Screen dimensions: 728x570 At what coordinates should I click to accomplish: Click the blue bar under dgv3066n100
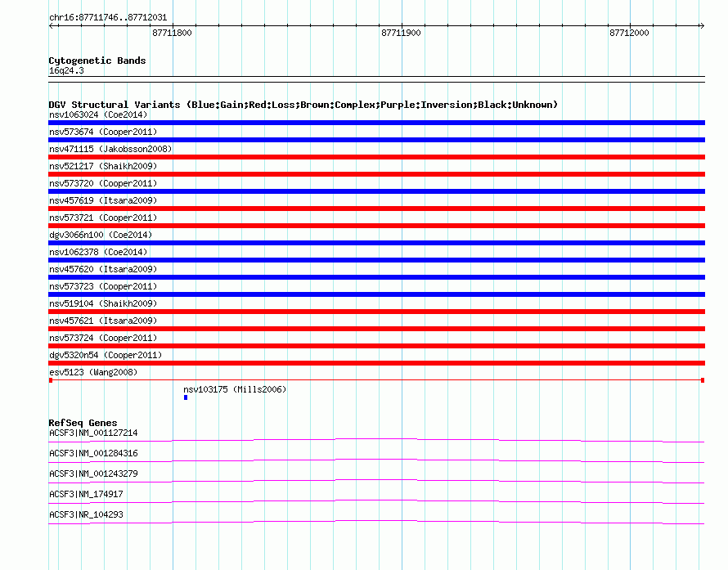[x=376, y=243]
